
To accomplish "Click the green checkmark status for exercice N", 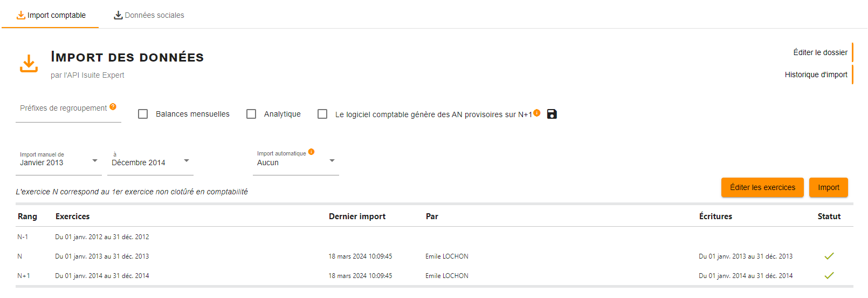I will click(829, 256).
